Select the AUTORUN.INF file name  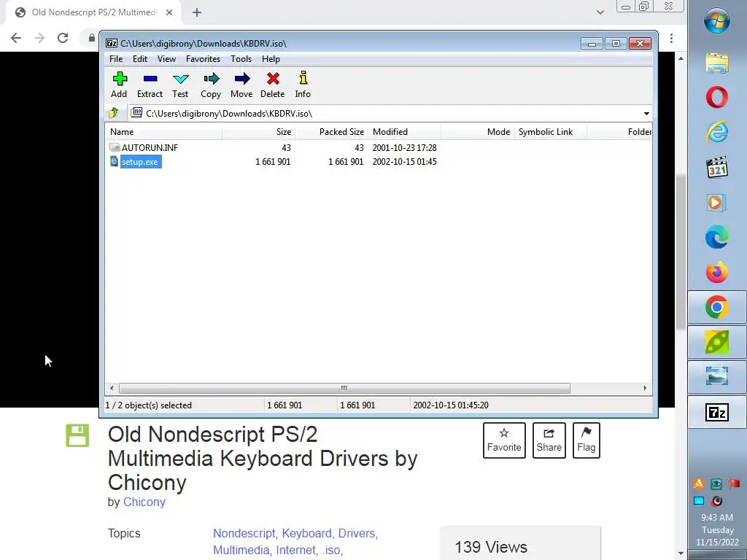150,147
